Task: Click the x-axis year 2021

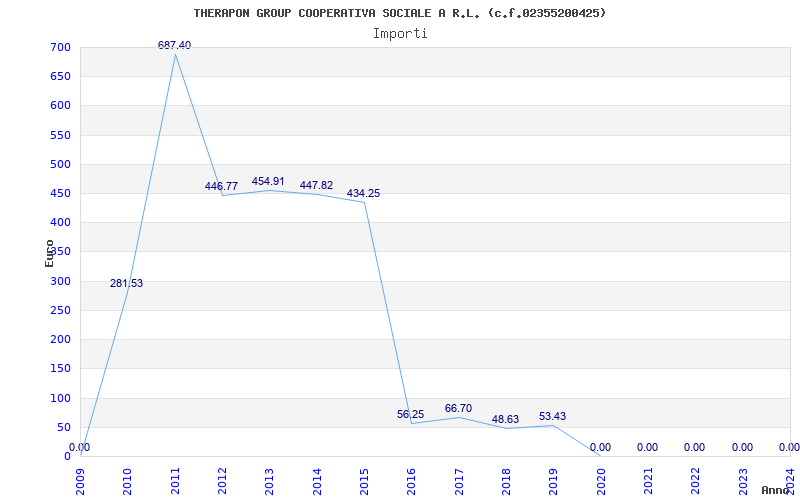Action: [x=649, y=482]
